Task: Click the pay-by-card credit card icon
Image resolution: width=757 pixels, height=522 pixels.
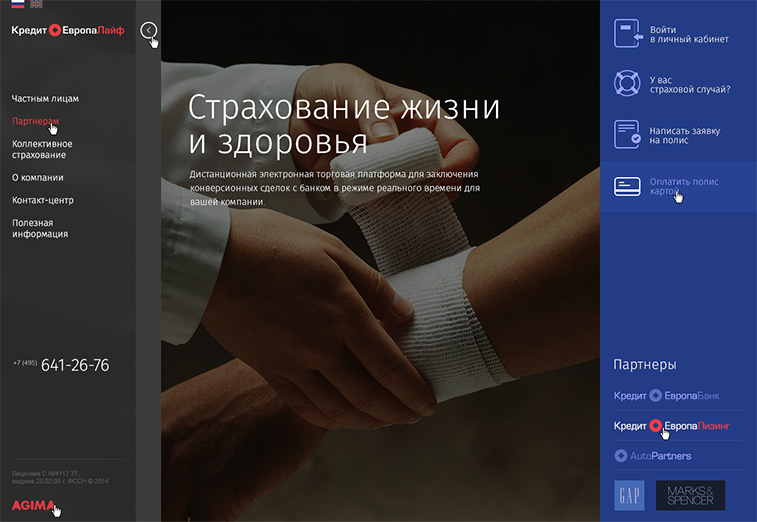Action: click(x=627, y=186)
